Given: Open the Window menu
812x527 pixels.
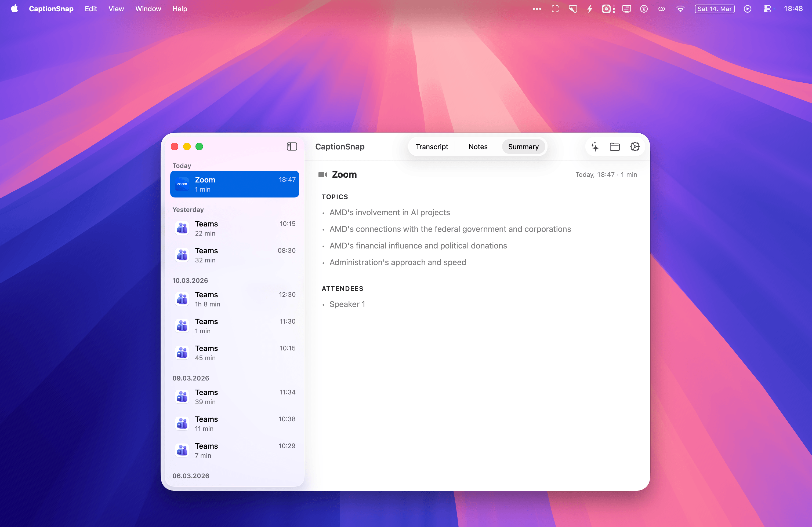Looking at the screenshot, I should pos(148,9).
